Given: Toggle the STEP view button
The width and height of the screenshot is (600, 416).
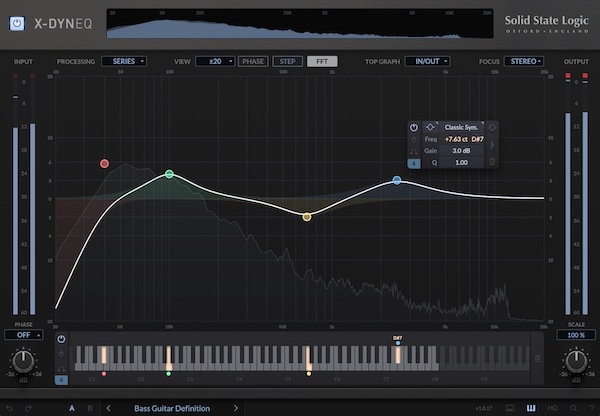Looking at the screenshot, I should [287, 61].
